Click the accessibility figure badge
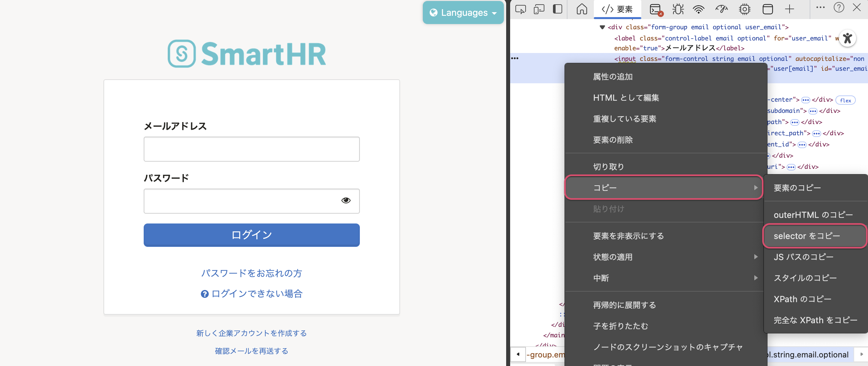The height and width of the screenshot is (366, 868). [848, 38]
